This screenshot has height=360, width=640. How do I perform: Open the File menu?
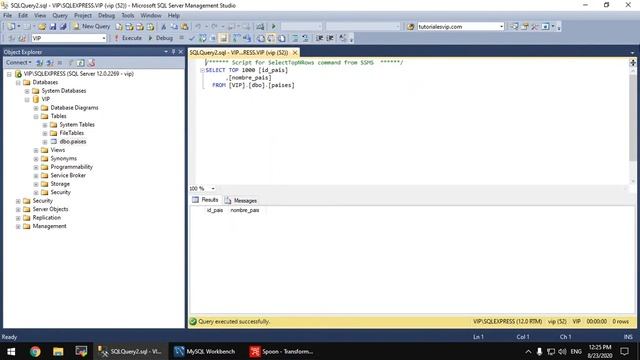pos(8,16)
